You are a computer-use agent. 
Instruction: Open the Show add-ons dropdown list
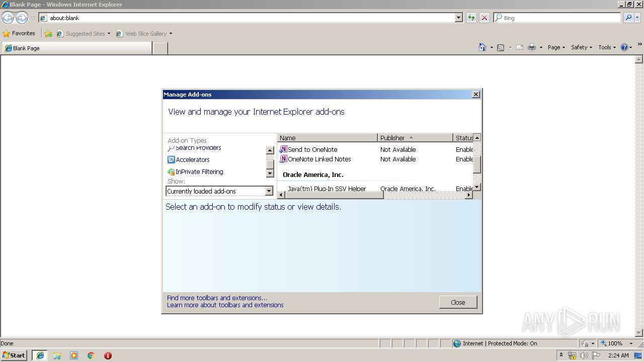[x=269, y=191]
